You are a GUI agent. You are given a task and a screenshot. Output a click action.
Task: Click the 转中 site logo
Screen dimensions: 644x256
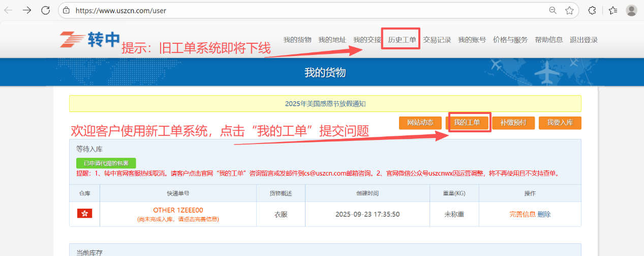point(89,40)
